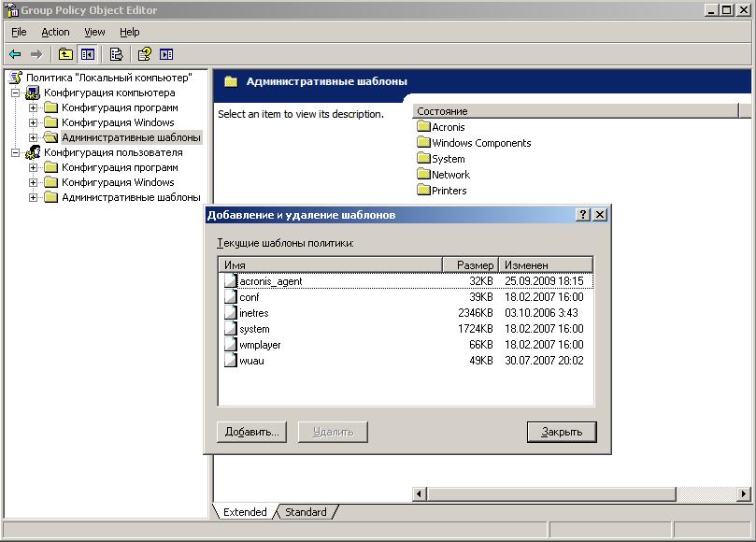
Task: Switch to the Standard tab
Action: [306, 512]
